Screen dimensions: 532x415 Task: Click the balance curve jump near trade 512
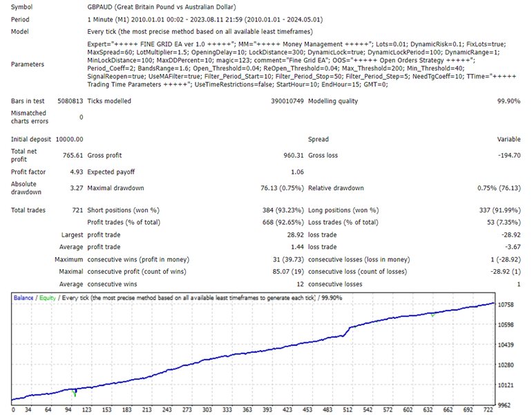[x=347, y=332]
